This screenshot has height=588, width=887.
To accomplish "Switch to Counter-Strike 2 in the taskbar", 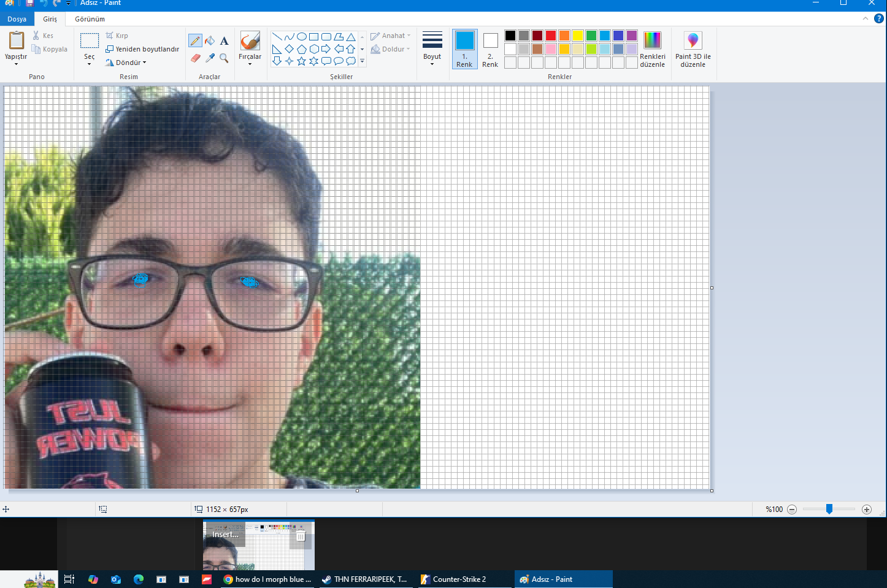I will [459, 579].
